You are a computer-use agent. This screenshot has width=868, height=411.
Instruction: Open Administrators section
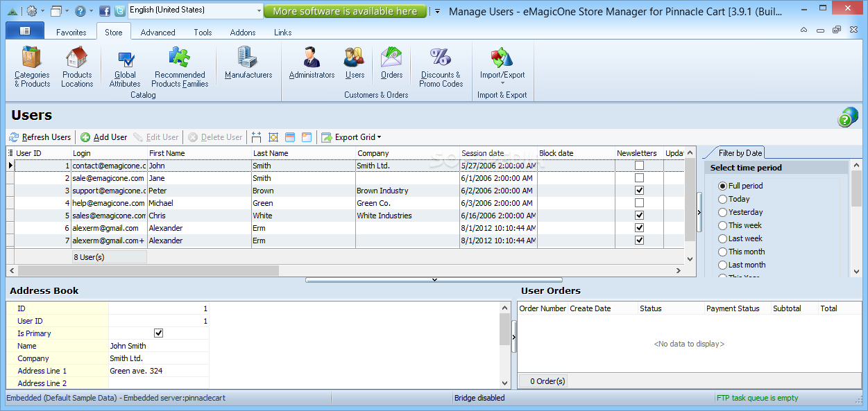[312, 63]
